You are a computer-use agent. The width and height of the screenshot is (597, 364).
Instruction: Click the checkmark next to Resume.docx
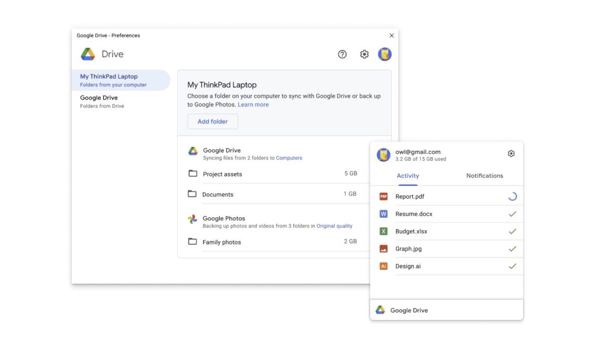point(512,214)
